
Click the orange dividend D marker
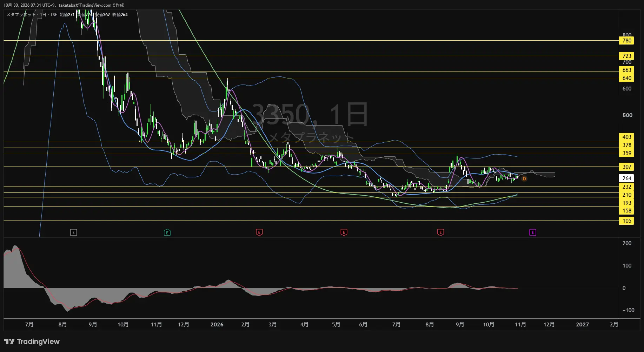pos(524,179)
